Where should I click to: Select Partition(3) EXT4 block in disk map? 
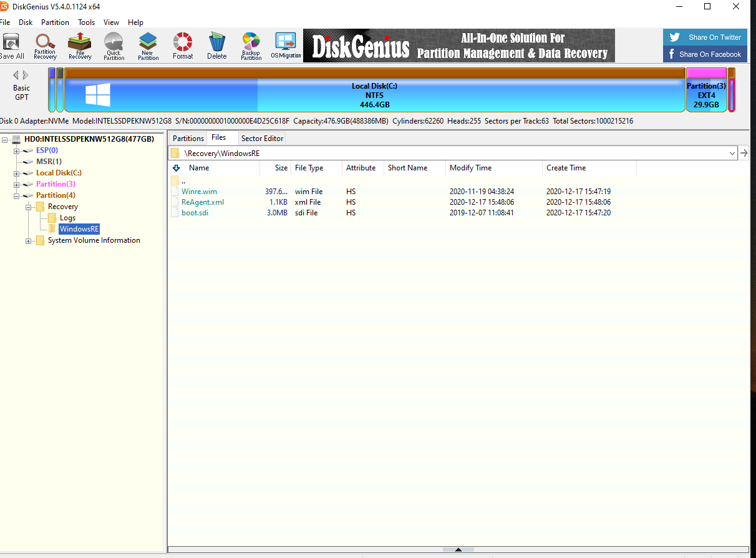click(706, 91)
